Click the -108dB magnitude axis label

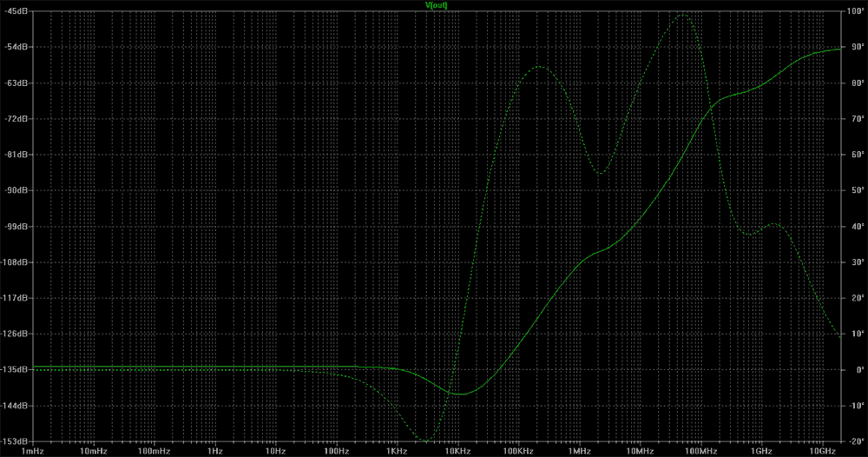15,262
